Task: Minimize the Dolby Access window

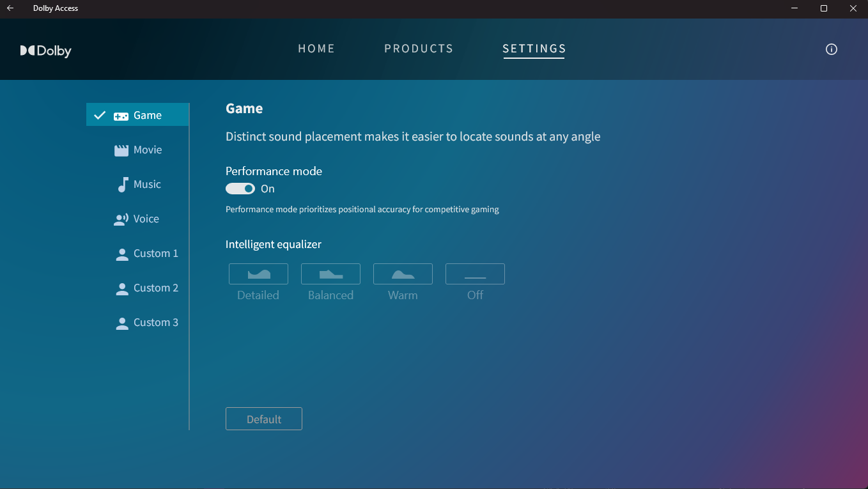Action: pyautogui.click(x=794, y=8)
